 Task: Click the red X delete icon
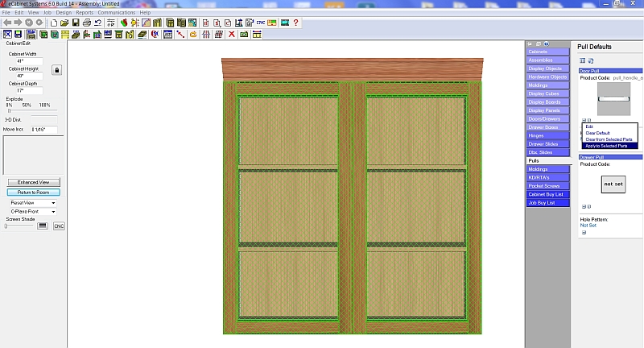coord(232,35)
